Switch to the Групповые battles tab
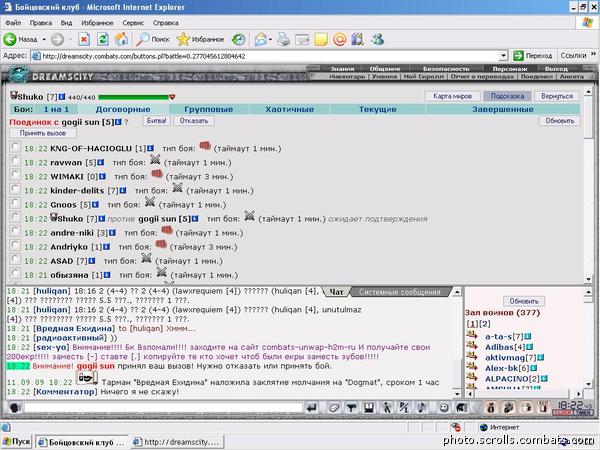The width and height of the screenshot is (600, 450). [x=209, y=109]
